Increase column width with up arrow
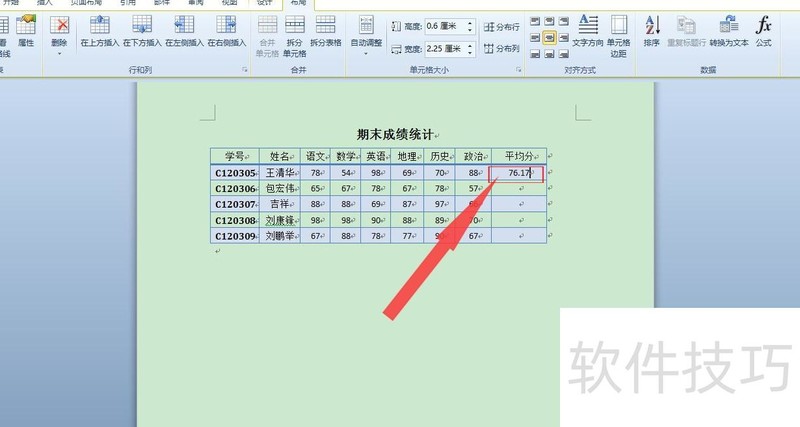 pos(470,45)
